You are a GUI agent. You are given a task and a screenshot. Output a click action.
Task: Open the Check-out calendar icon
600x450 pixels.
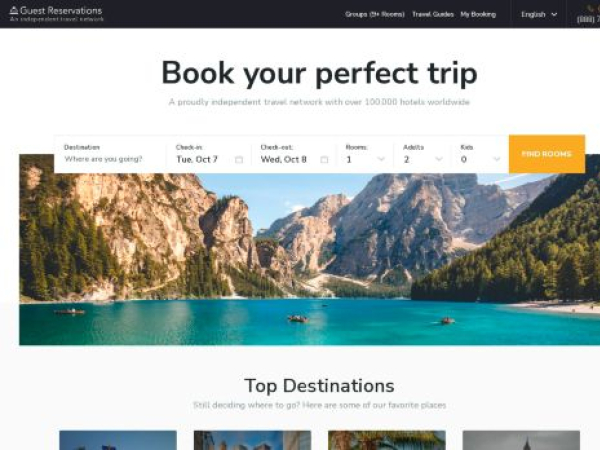[x=324, y=160]
